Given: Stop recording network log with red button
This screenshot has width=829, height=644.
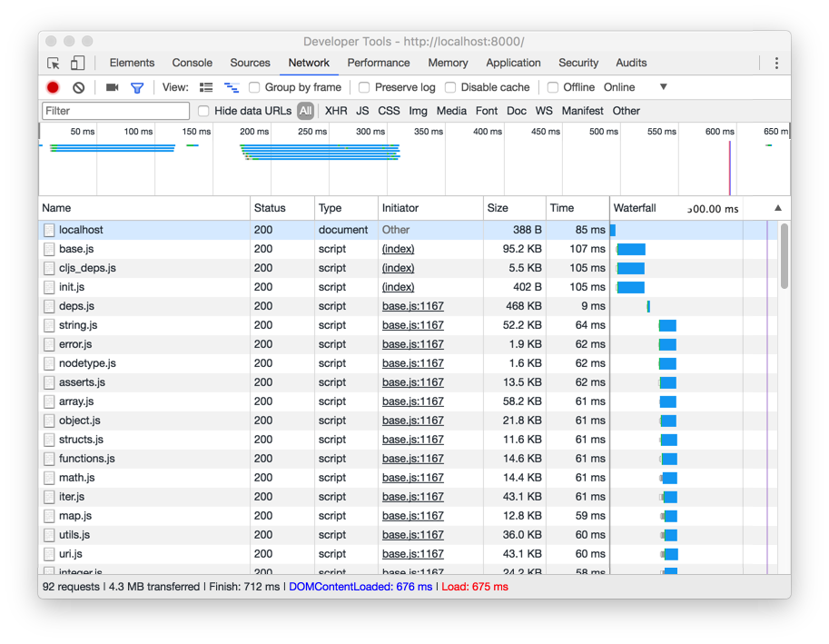Looking at the screenshot, I should tap(53, 88).
